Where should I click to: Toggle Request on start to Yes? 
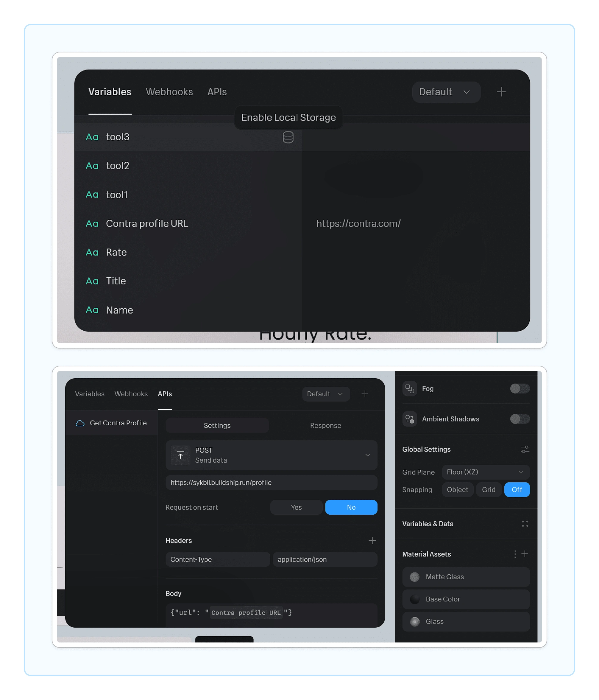tap(295, 507)
